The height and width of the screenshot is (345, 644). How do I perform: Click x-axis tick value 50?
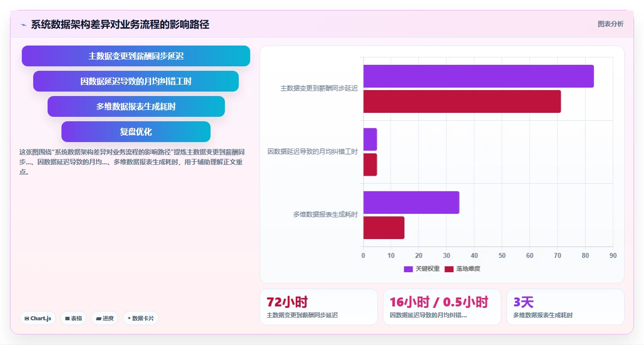[502, 255]
